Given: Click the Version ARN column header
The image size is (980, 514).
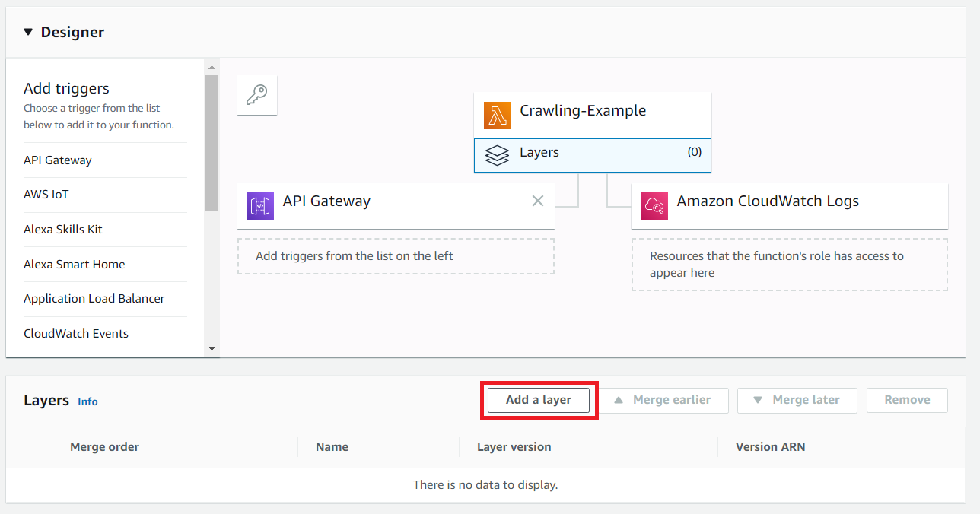Looking at the screenshot, I should point(770,447).
